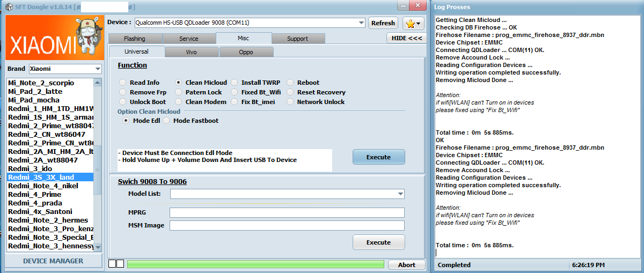The height and width of the screenshot is (273, 644).
Task: Select Mi_Note_2_scorpio in the model list
Action: pyautogui.click(x=41, y=83)
